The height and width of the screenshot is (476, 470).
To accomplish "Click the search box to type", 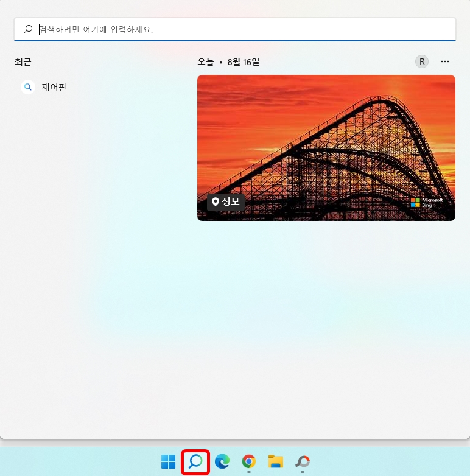I will pyautogui.click(x=235, y=29).
